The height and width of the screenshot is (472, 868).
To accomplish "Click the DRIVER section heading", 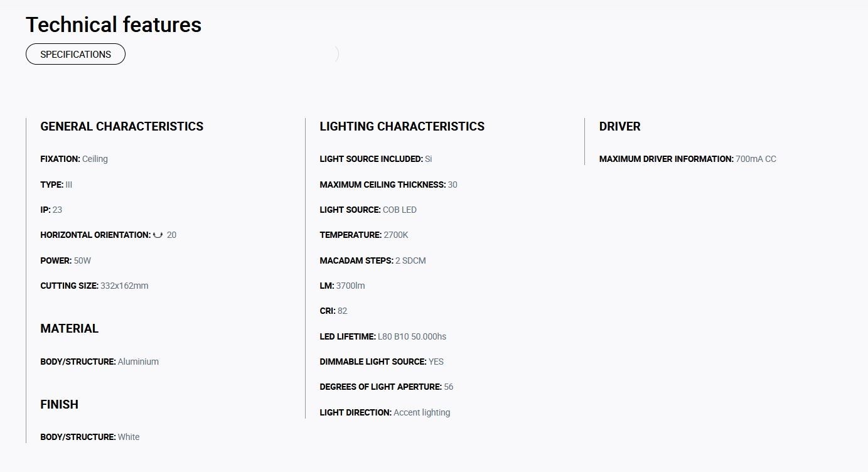I will click(620, 126).
